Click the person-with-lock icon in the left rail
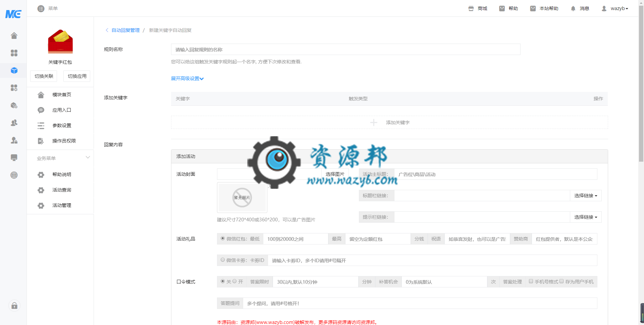 (14, 140)
